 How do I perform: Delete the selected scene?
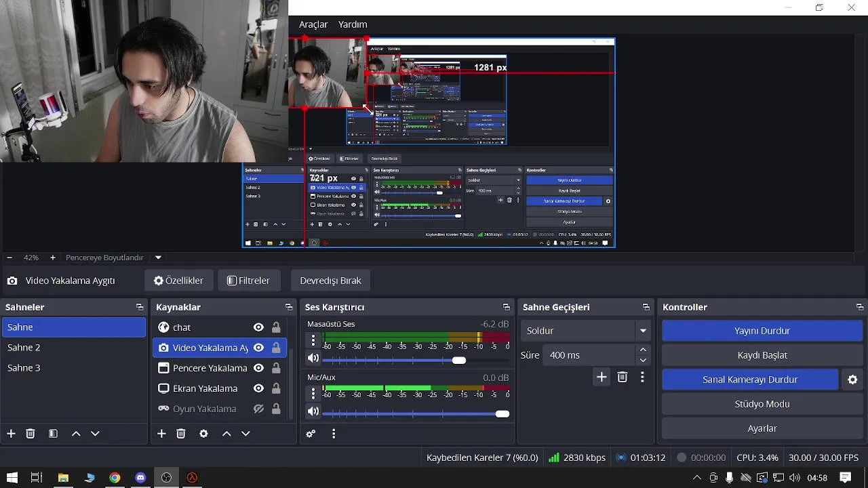31,434
